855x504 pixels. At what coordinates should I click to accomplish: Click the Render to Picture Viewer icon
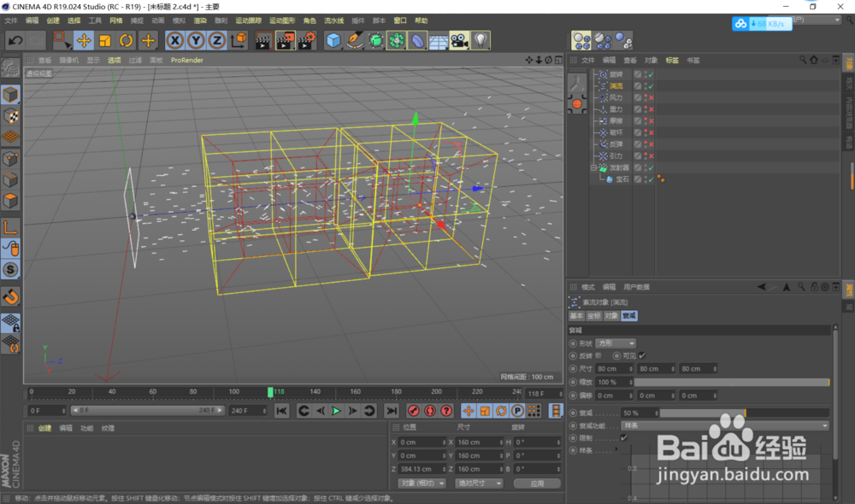[284, 40]
